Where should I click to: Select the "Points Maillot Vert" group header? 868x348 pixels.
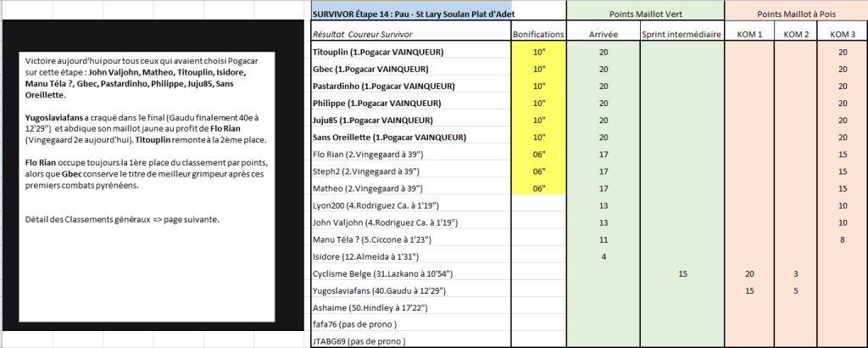646,14
